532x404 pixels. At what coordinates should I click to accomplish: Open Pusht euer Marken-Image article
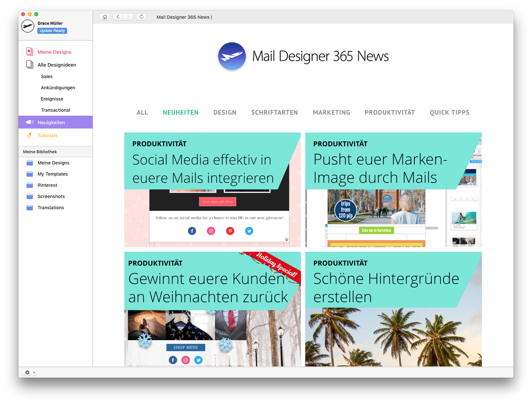[394, 190]
